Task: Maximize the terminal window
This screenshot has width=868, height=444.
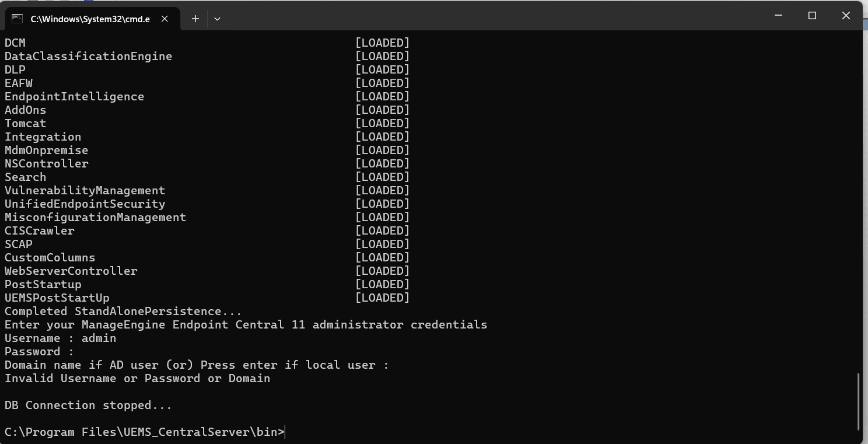Action: (x=812, y=16)
